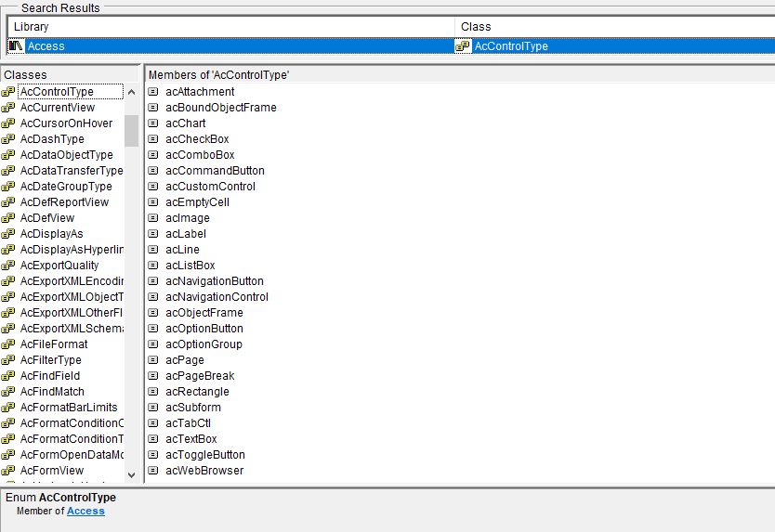Click the enum icon next to AcDateGroupType
Viewport: 775px width, 532px height.
(8, 187)
